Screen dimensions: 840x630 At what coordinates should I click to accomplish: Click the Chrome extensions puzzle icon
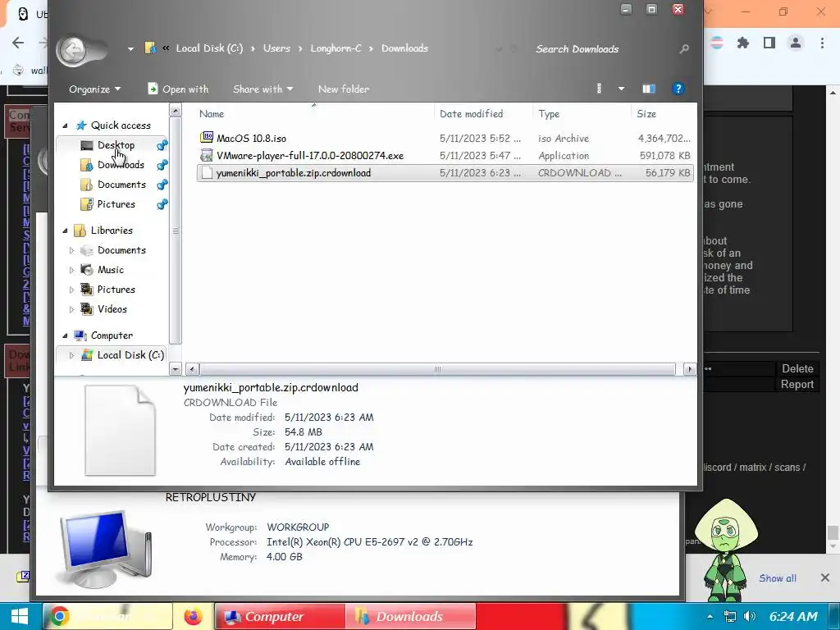point(742,43)
